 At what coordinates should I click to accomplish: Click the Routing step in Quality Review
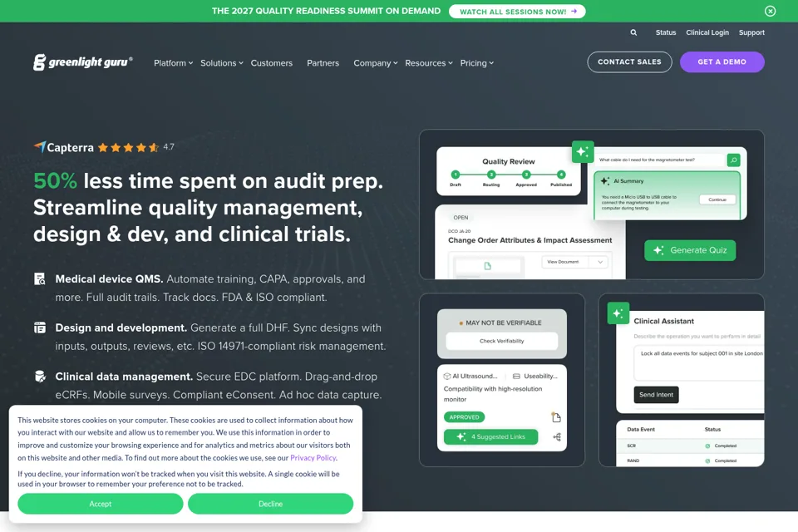[x=491, y=178]
